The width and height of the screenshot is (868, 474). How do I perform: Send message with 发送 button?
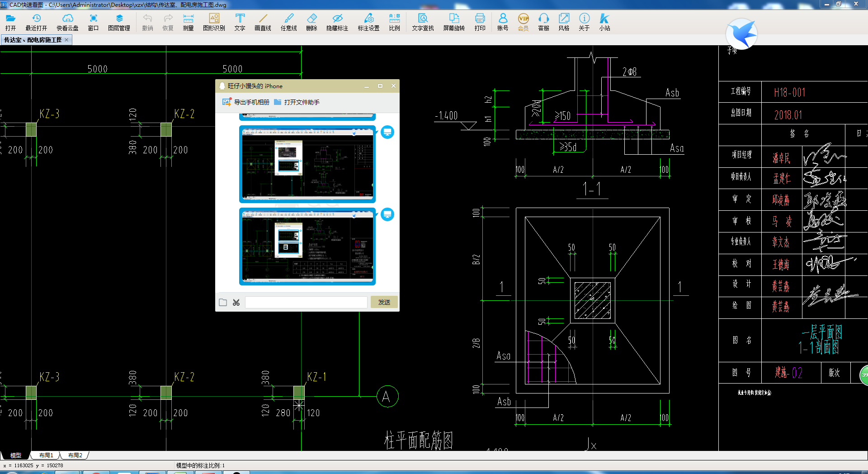(384, 302)
